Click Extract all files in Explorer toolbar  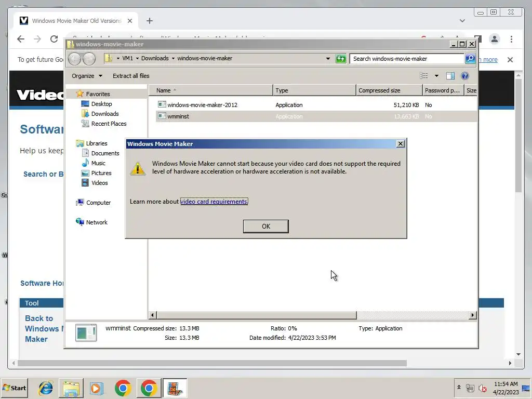131,76
